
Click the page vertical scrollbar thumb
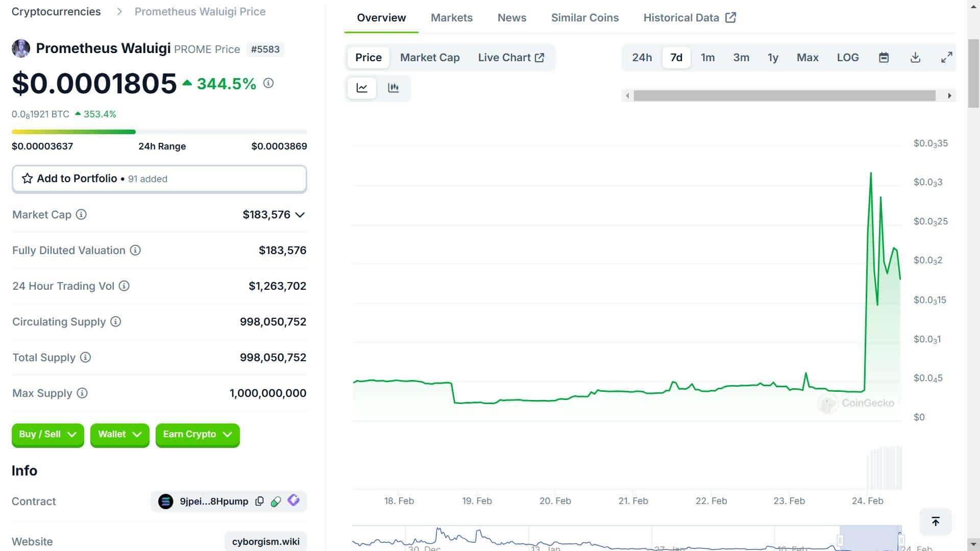973,73
